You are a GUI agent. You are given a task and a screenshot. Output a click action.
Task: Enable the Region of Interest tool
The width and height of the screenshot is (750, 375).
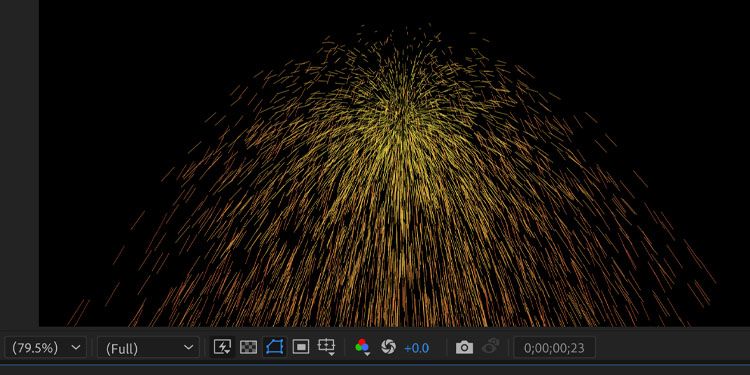[x=301, y=347]
